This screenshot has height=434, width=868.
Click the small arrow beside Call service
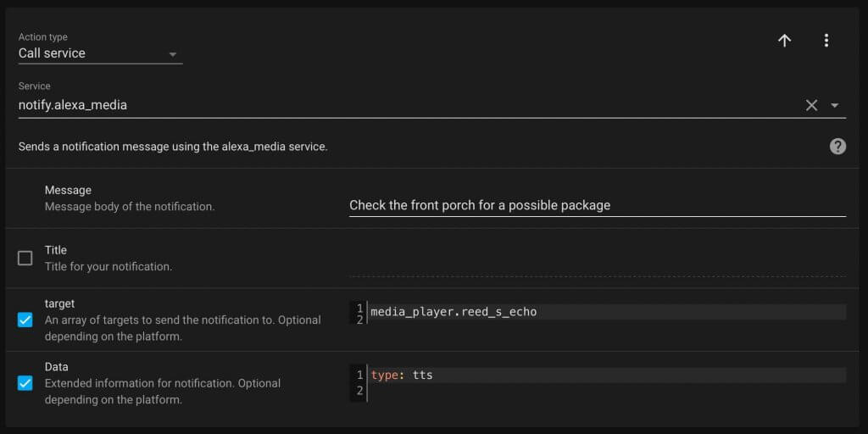tap(173, 54)
